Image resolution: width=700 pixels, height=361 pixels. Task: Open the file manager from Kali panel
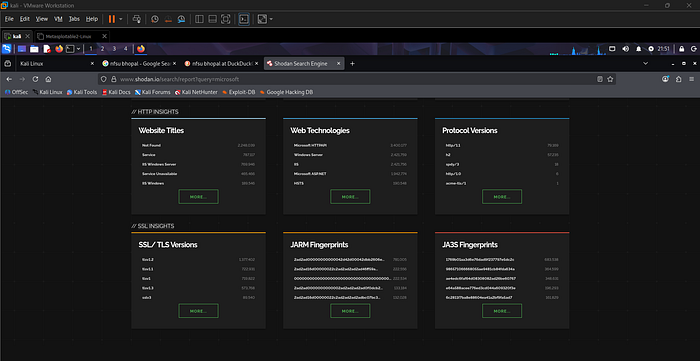pos(34,49)
